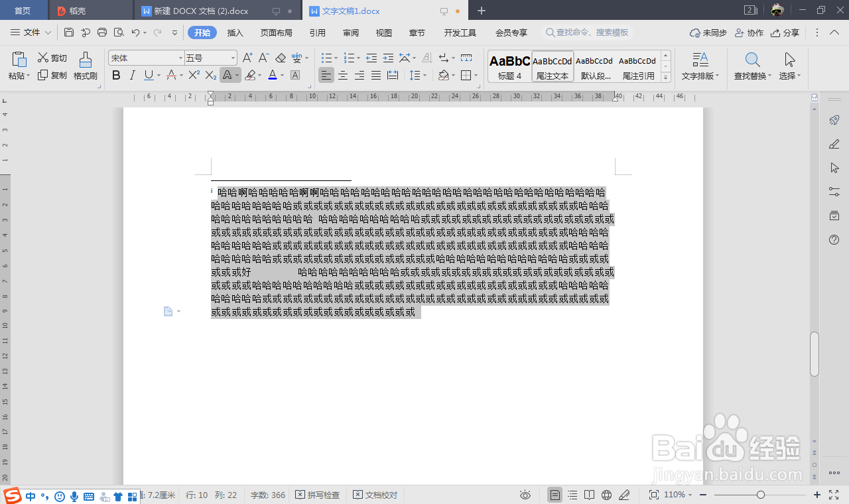Toggle Bold formatting
849x504 pixels.
click(x=116, y=75)
